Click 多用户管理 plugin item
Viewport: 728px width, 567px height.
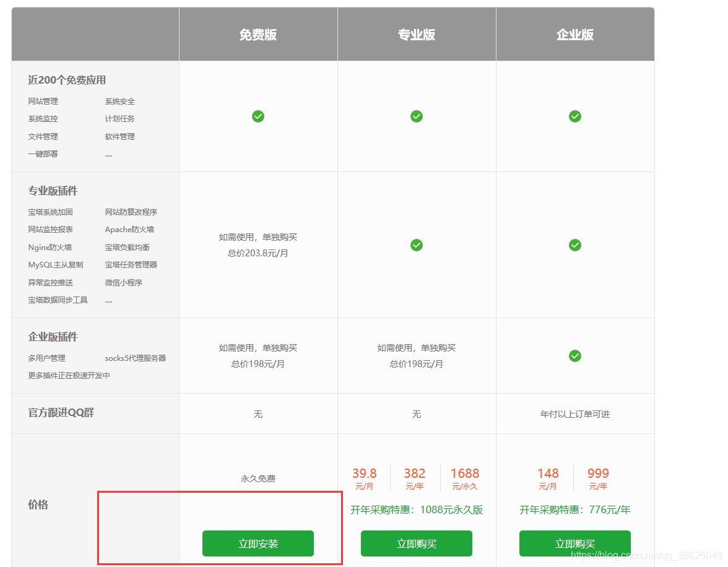click(x=46, y=358)
